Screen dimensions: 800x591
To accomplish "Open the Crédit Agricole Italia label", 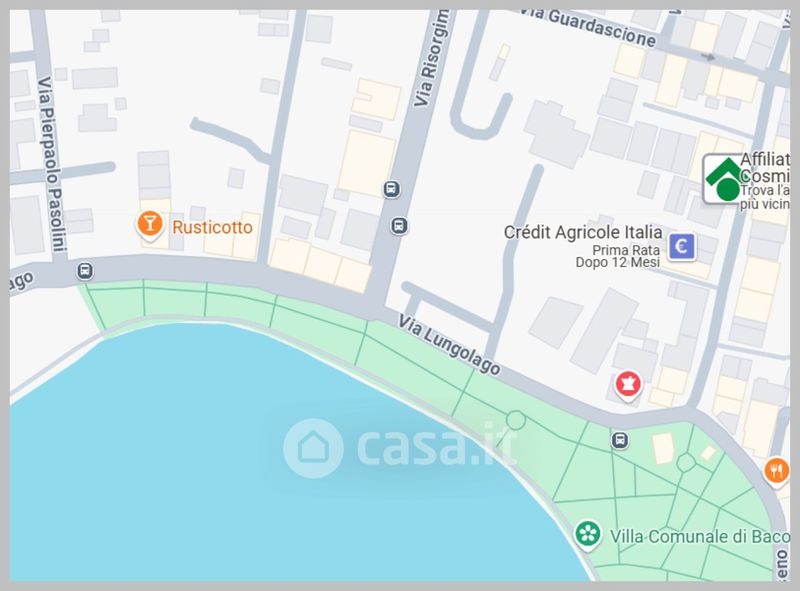I will 583,232.
